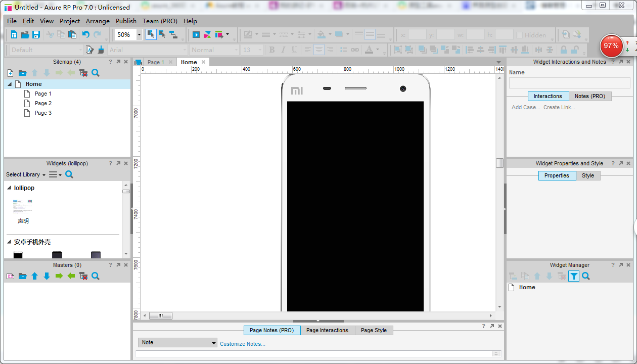Open the 50% zoom dropdown
This screenshot has width=637, height=364.
point(139,35)
